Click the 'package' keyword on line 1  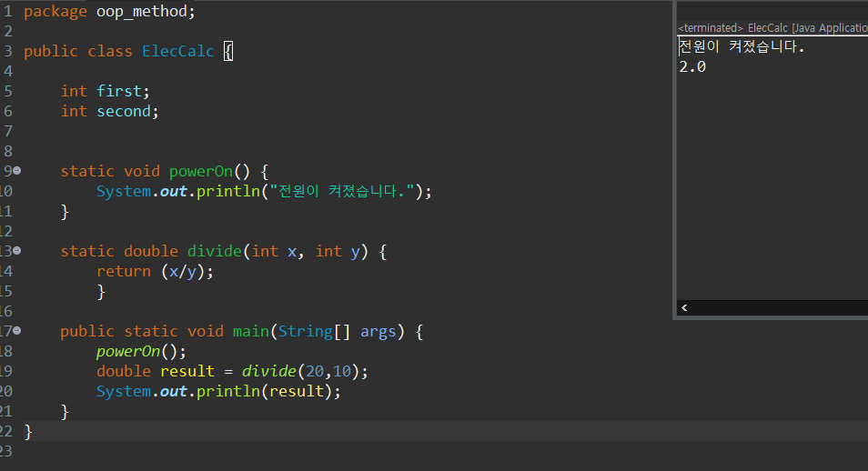56,12
